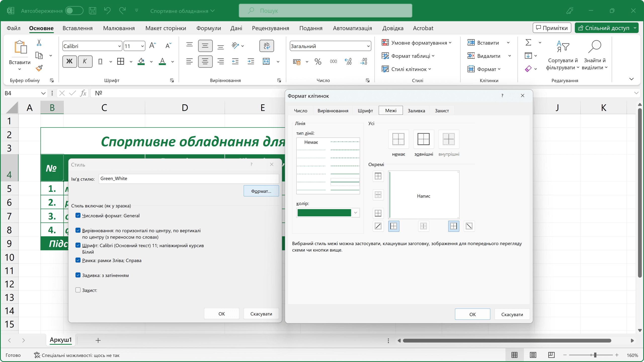Toggle bold formatting in the ribbon
The height and width of the screenshot is (362, 644).
tap(69, 61)
